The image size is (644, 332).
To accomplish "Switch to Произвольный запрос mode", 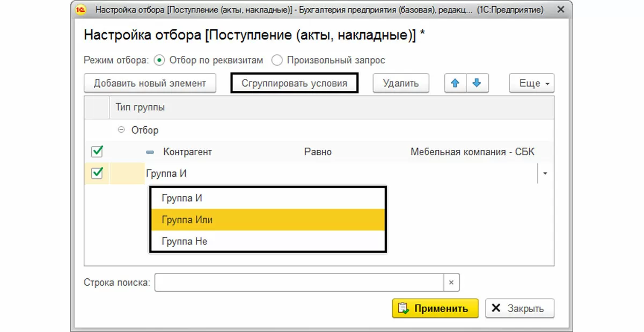I will pos(277,60).
